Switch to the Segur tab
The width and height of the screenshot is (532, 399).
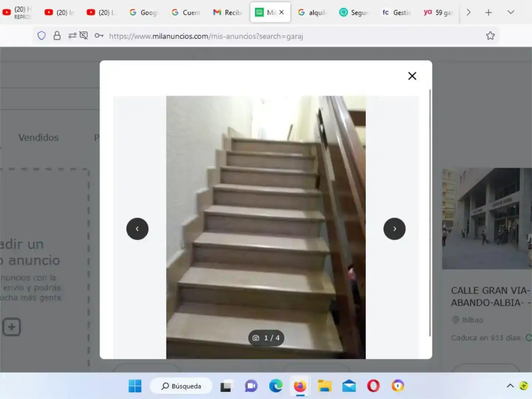[x=354, y=13]
